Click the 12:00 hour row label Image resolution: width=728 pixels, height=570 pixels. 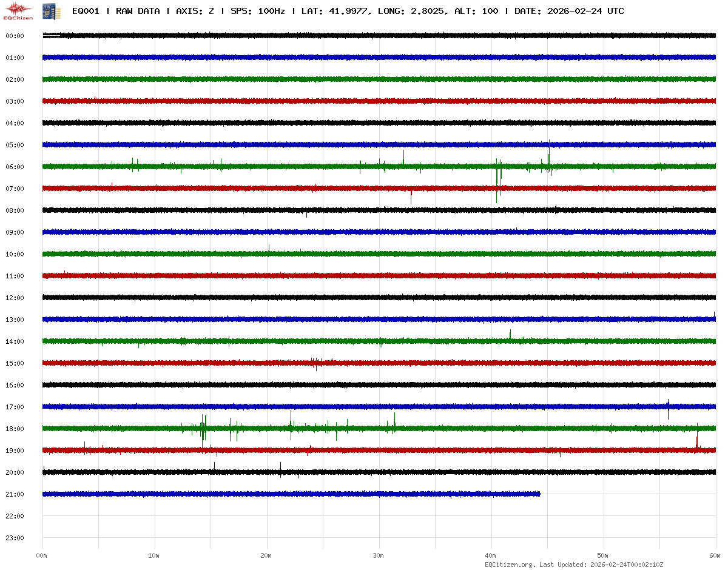point(15,298)
